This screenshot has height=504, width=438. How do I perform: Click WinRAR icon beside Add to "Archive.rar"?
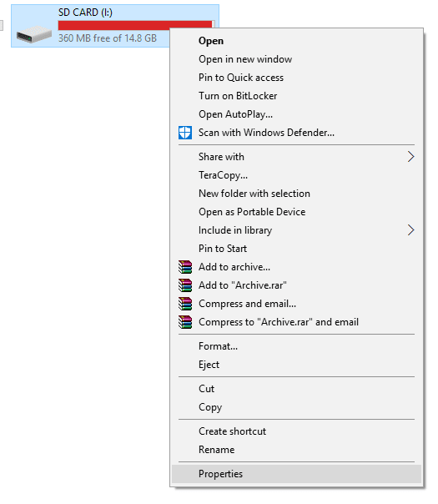coord(185,285)
